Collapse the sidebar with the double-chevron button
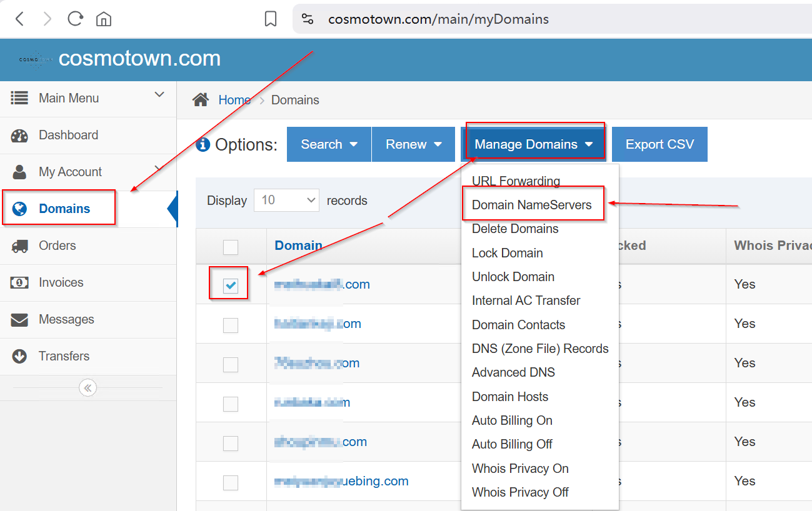812x511 pixels. (88, 388)
